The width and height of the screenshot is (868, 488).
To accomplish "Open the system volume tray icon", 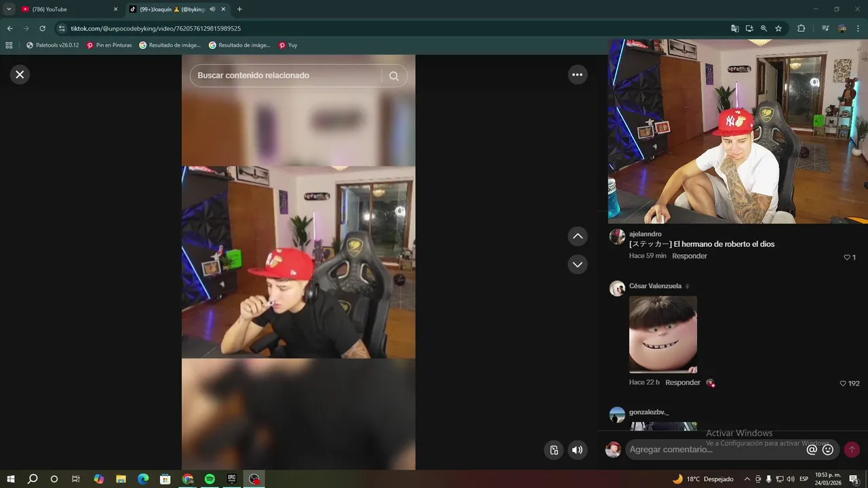I will 791,479.
